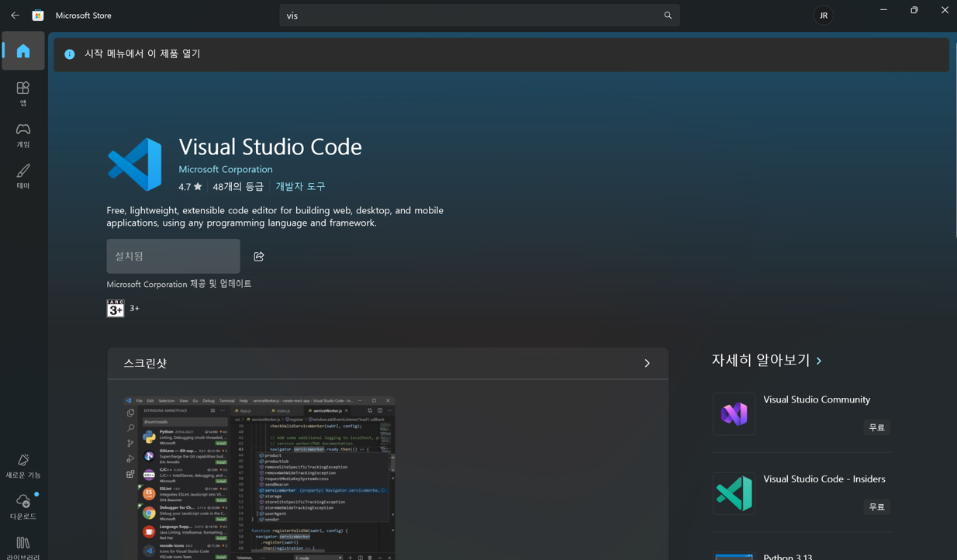Click the share icon beside 설치됨 button
The height and width of the screenshot is (560, 957).
pyautogui.click(x=259, y=257)
